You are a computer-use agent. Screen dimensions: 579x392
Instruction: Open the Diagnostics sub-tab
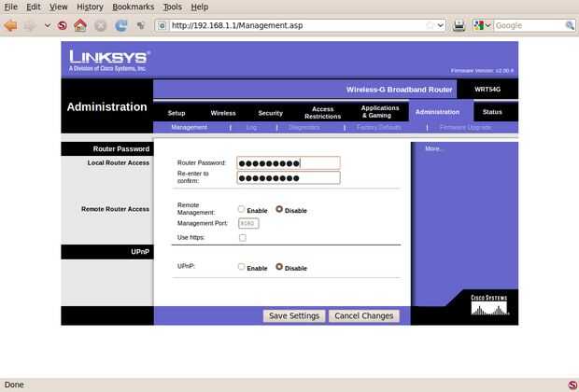tap(304, 127)
